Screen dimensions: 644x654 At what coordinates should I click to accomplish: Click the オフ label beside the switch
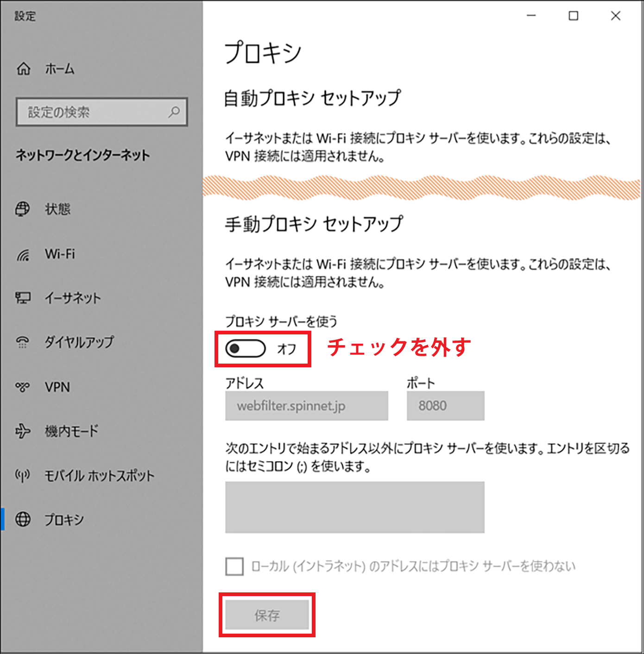tap(286, 349)
